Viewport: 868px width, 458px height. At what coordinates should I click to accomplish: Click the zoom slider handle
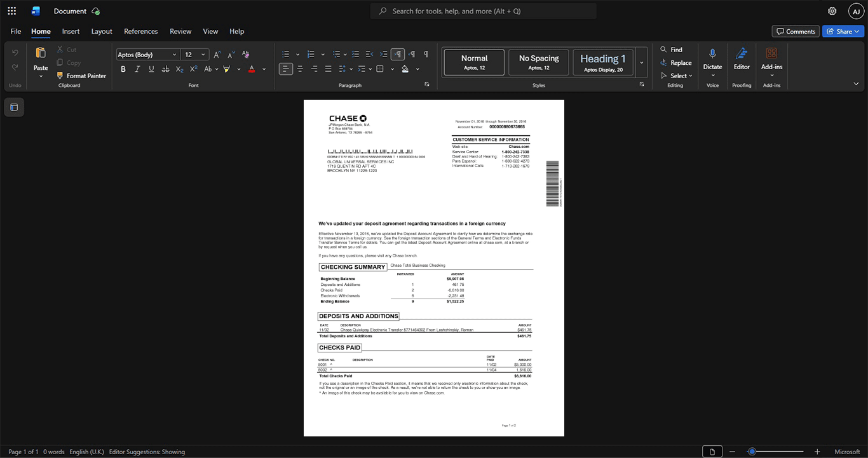752,452
